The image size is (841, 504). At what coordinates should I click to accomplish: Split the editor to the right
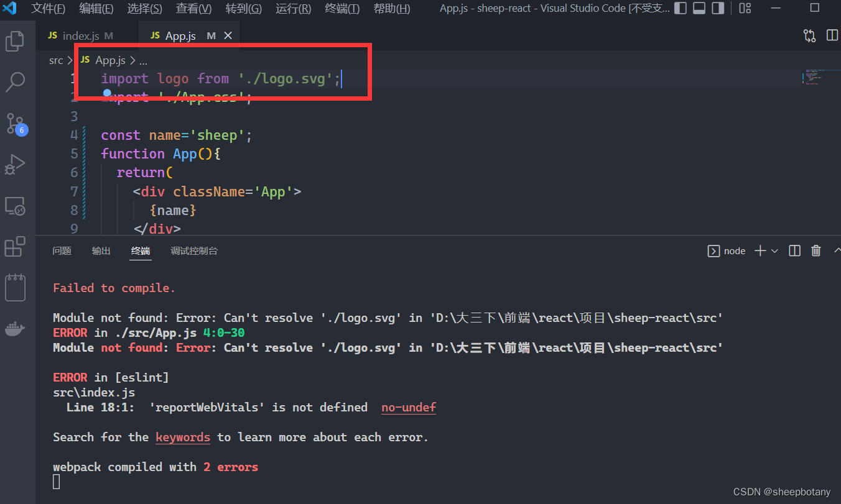[x=832, y=35]
